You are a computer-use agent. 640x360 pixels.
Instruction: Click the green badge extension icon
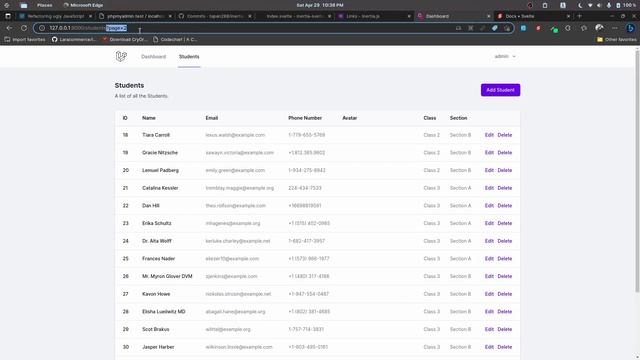point(554,29)
